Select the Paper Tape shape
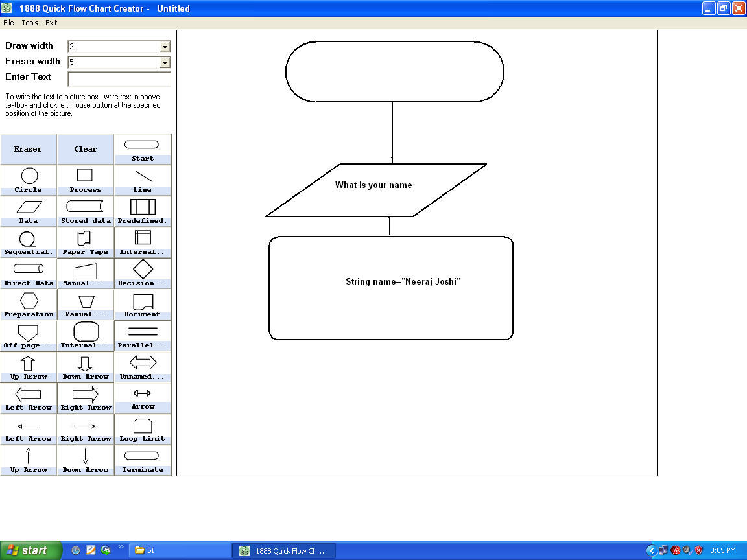Screen dimensions: 747x560 pyautogui.click(x=86, y=243)
